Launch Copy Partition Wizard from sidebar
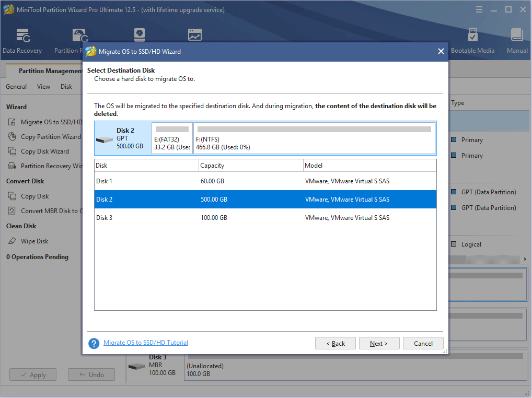This screenshot has width=532, height=398. click(x=50, y=137)
